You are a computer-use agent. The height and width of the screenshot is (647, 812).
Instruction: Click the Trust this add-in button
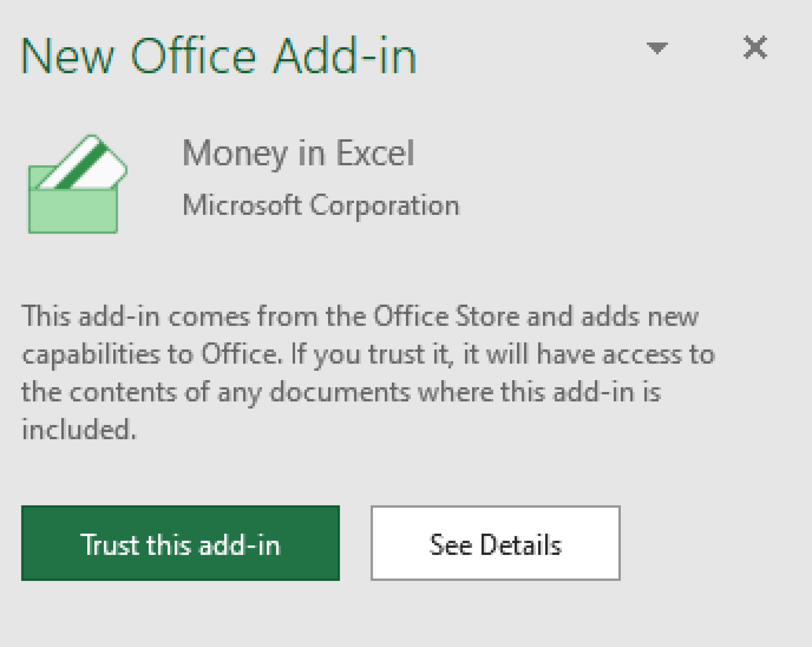point(180,543)
